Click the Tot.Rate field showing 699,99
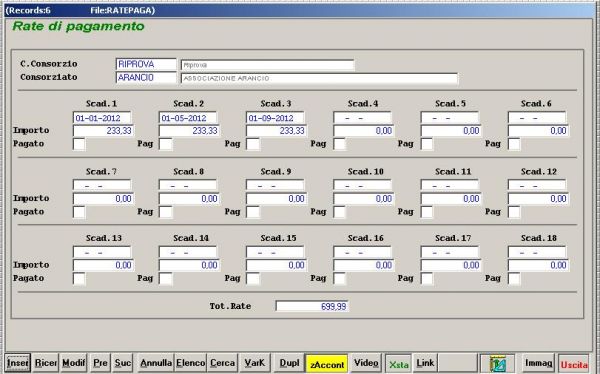Viewport: 600px width, 374px height. click(x=312, y=306)
